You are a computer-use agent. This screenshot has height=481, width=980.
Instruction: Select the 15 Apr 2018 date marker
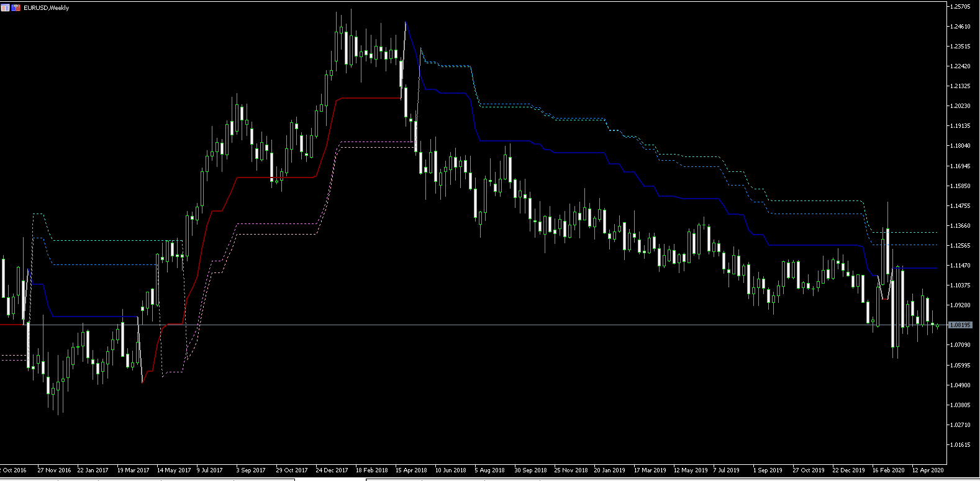pos(411,470)
